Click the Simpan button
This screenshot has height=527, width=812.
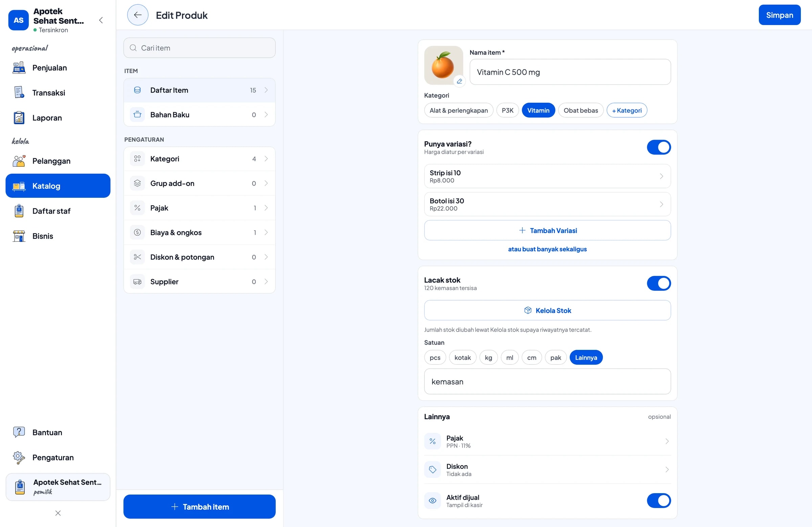point(779,15)
